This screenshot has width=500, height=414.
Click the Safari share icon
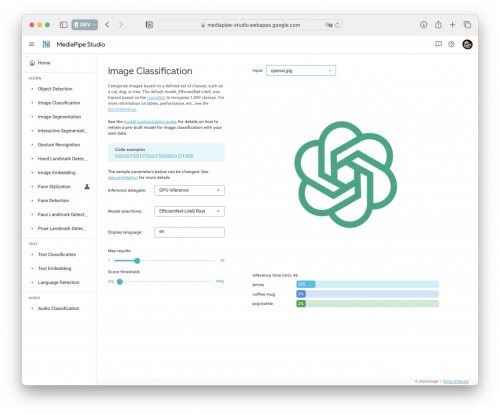pos(438,24)
